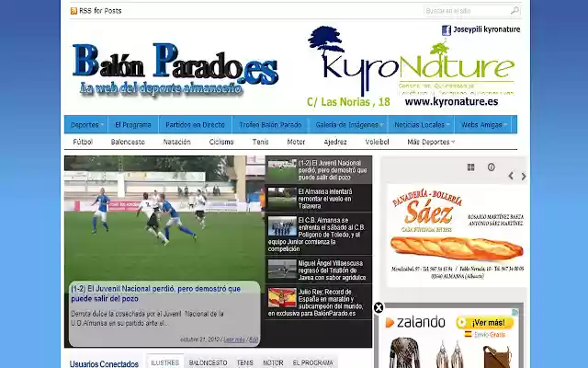Click the Leer más link on featured post
588x368 pixels.
point(234,339)
